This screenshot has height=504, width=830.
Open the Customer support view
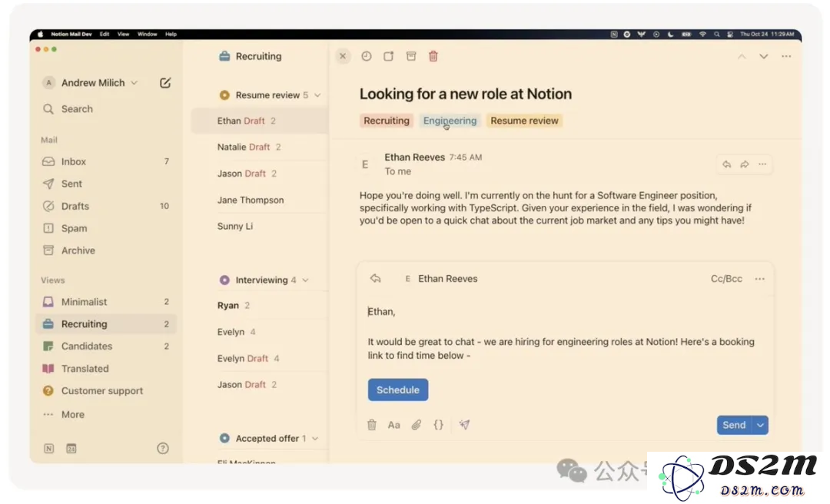point(106,391)
